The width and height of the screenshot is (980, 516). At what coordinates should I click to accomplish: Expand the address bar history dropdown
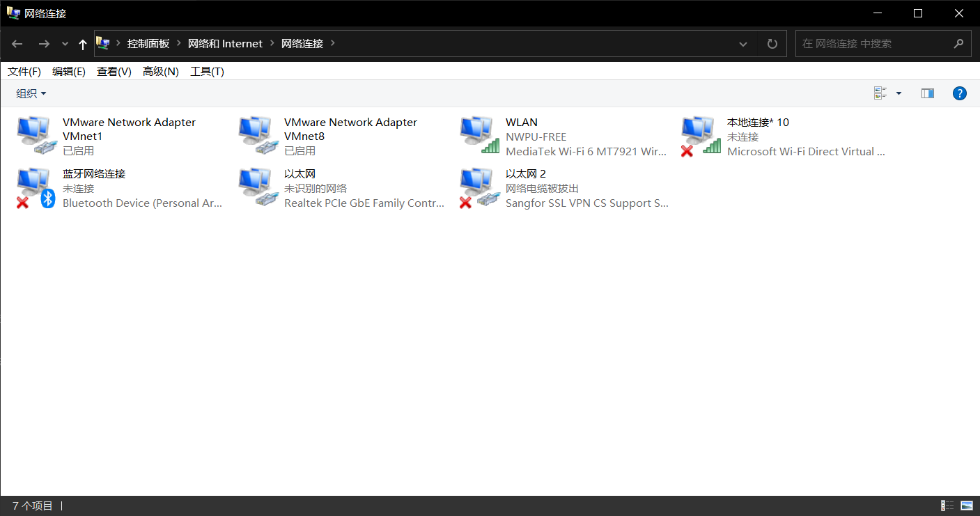click(x=743, y=44)
